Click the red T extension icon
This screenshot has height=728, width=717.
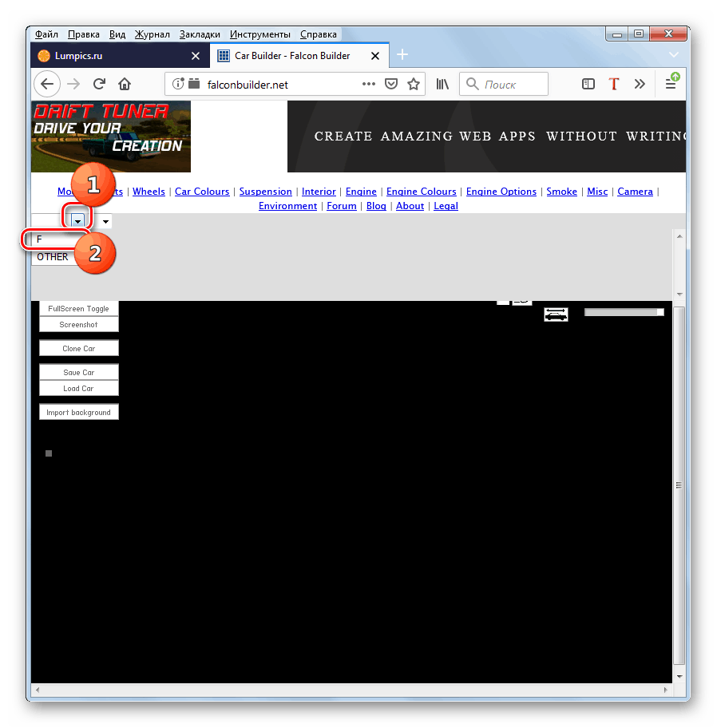click(613, 84)
